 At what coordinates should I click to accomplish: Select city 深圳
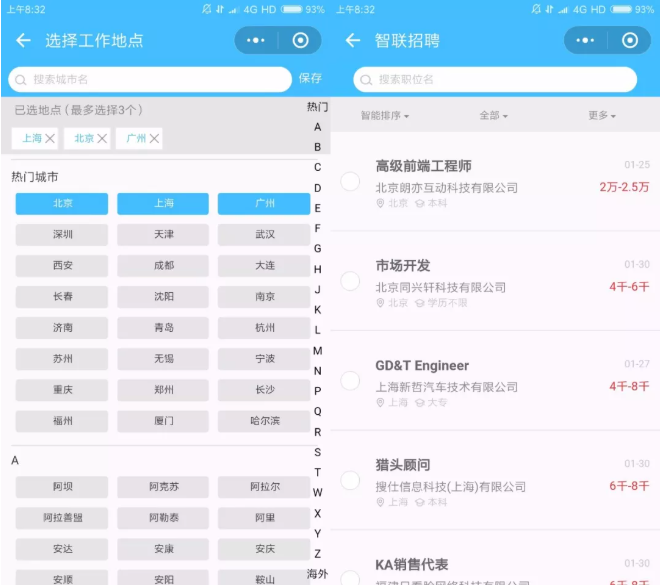[x=62, y=234]
